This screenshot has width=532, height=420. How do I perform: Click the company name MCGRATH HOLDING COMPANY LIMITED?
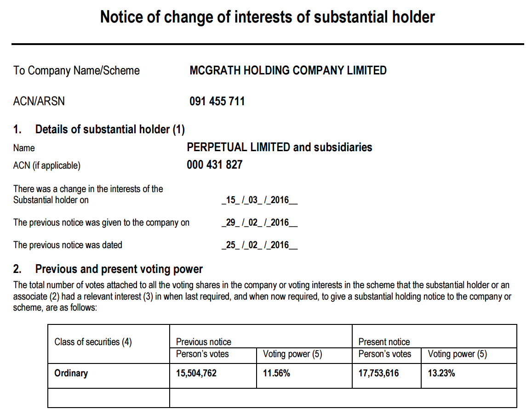[x=288, y=71]
